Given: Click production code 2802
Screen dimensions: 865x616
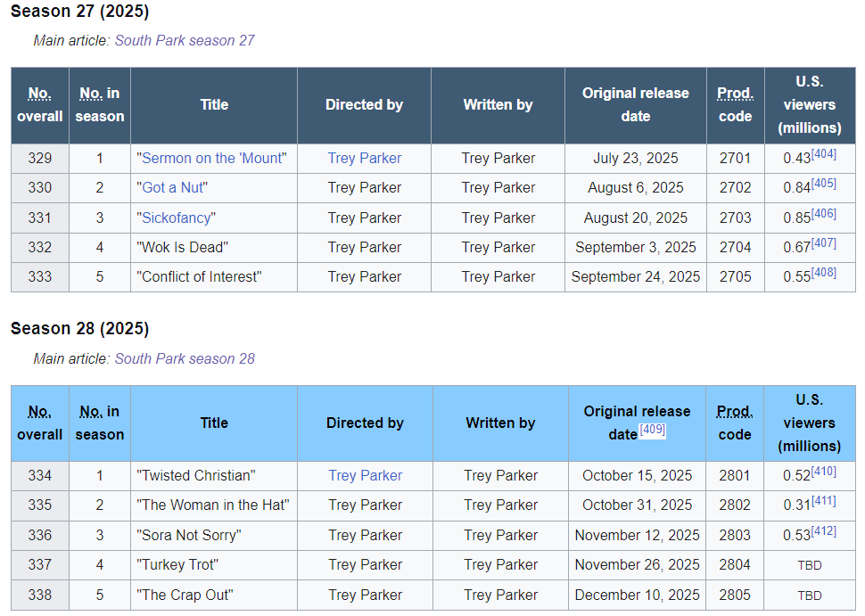Looking at the screenshot, I should (735, 505).
